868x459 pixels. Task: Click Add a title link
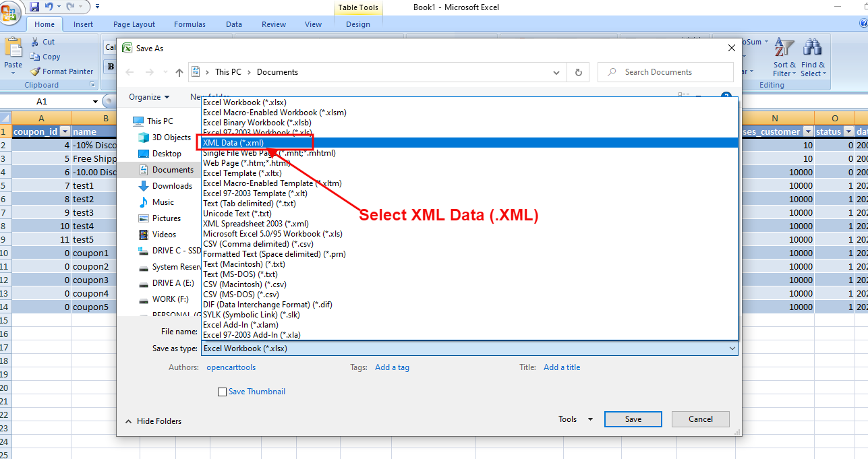[562, 367]
